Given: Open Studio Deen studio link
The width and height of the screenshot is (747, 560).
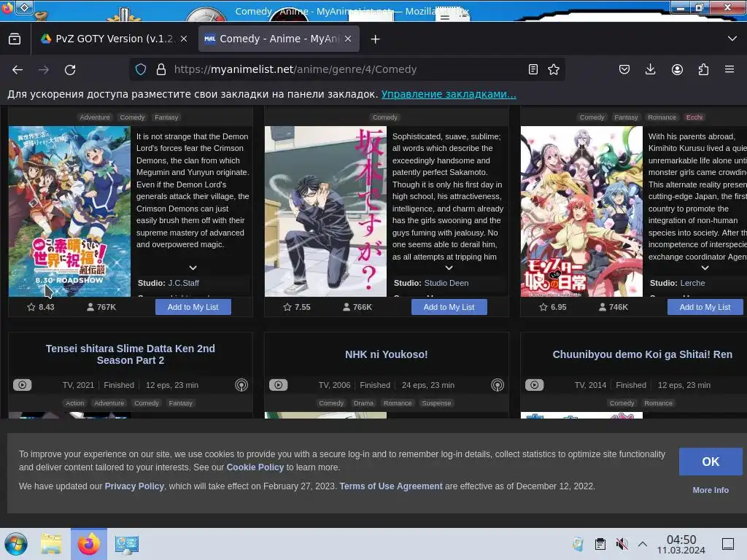Looking at the screenshot, I should [x=446, y=283].
